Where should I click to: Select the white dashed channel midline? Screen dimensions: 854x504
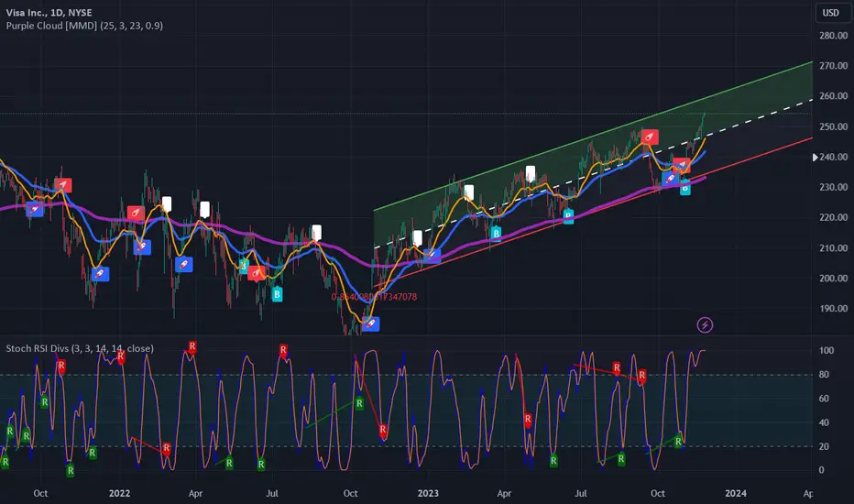click(594, 174)
